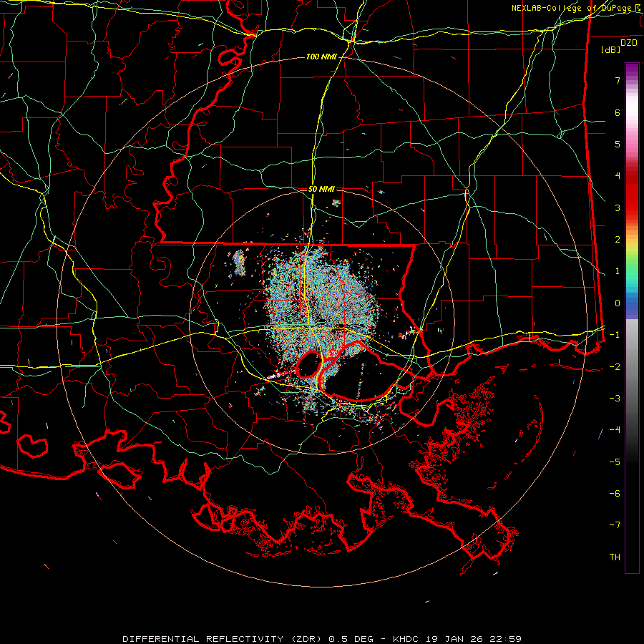The image size is (644, 644).
Task: Select the 6 dB tick label on scale
Action: [x=618, y=112]
